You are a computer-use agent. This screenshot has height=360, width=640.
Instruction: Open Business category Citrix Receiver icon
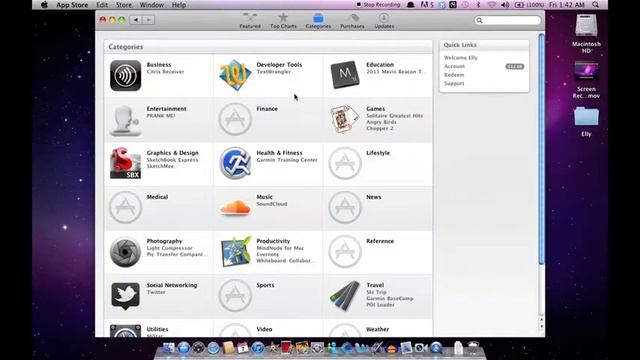[125, 76]
